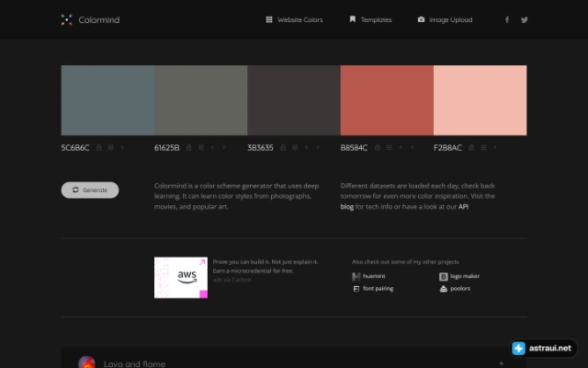Move color 61625B right with arrow

point(224,147)
